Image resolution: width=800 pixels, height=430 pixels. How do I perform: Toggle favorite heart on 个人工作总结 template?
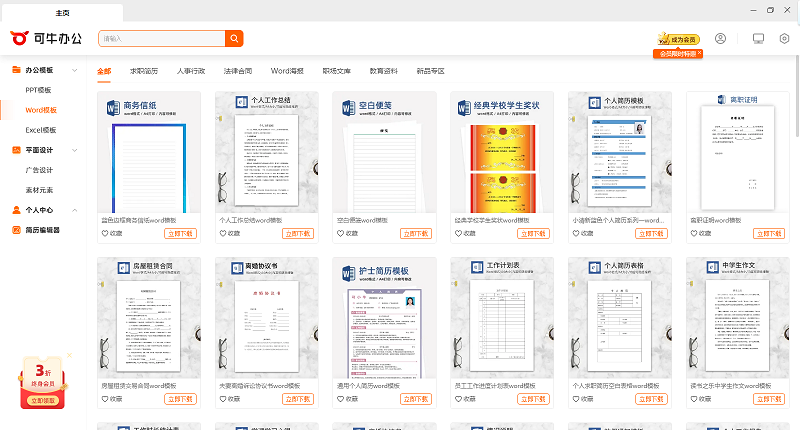pos(224,233)
